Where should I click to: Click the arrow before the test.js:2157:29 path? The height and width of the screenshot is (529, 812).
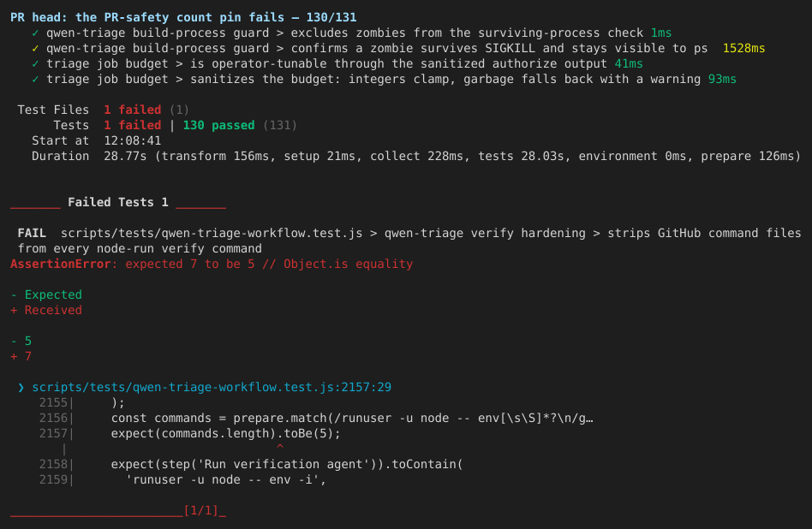(x=21, y=387)
